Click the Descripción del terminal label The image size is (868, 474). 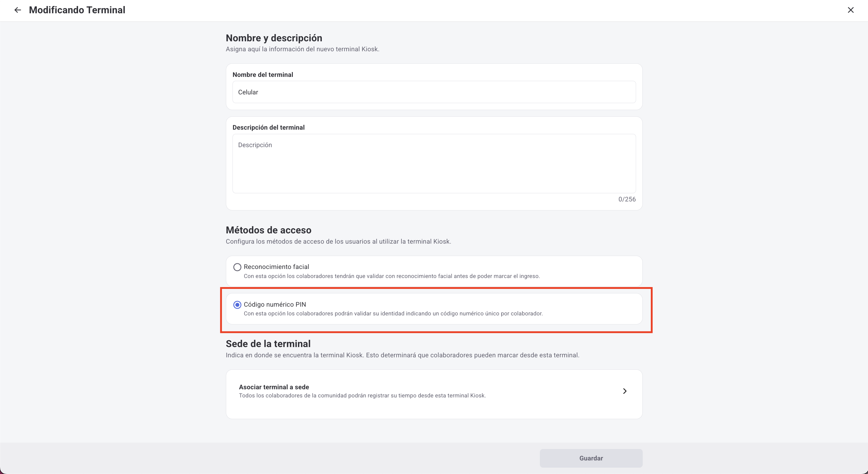click(268, 127)
